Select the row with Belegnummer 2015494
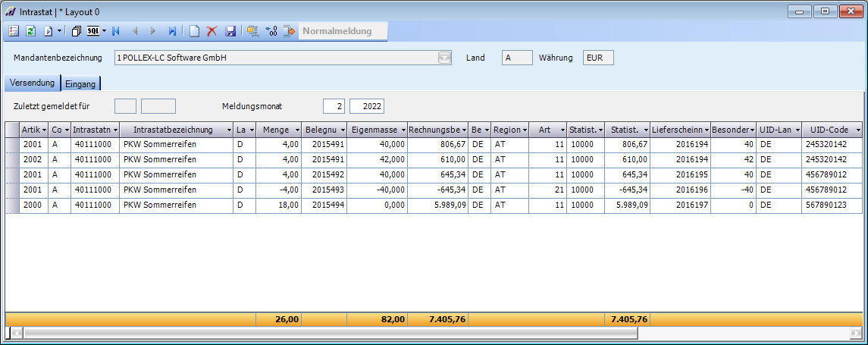868x345 pixels. (x=325, y=205)
